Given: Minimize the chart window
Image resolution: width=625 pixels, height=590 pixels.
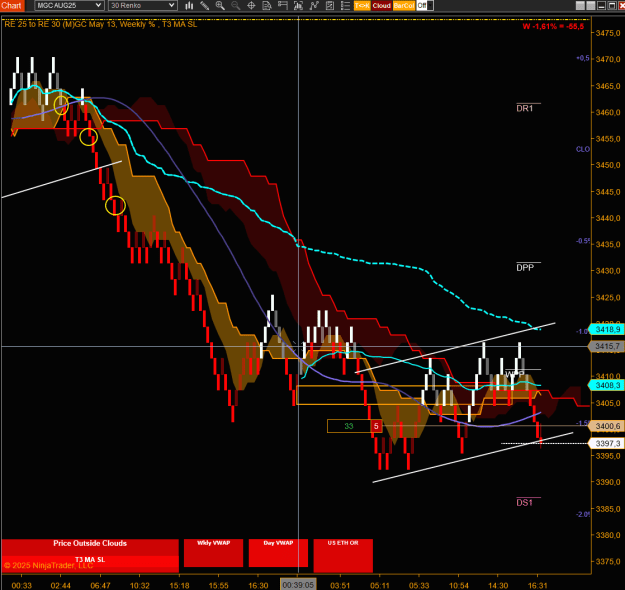Looking at the screenshot, I should [x=601, y=6].
